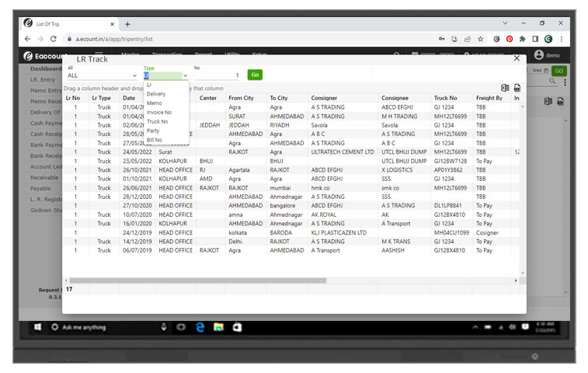Click background page Excel export icon
The width and height of the screenshot is (588, 373).
(548, 101)
